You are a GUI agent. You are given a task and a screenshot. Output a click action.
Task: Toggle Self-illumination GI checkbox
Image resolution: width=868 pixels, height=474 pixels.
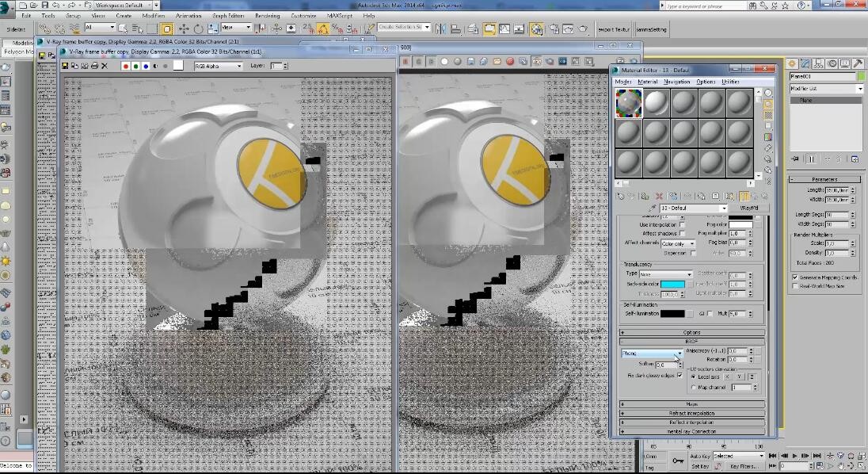(710, 314)
